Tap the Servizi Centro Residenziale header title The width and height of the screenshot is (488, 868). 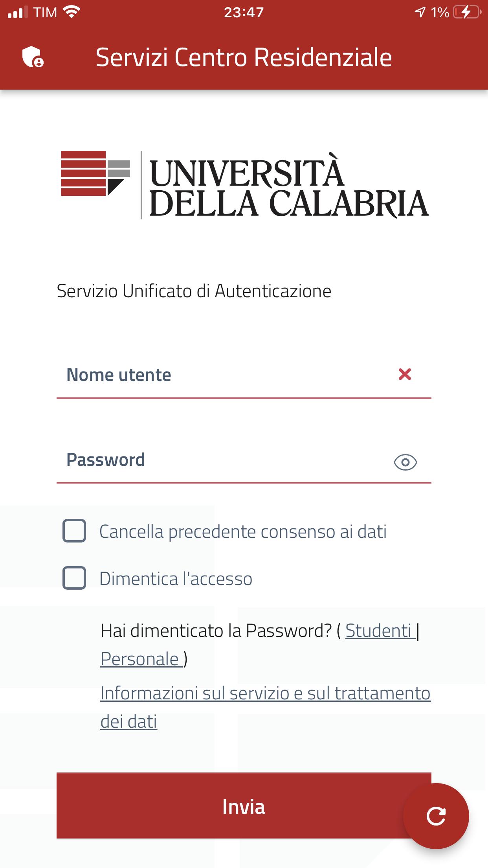coord(244,57)
